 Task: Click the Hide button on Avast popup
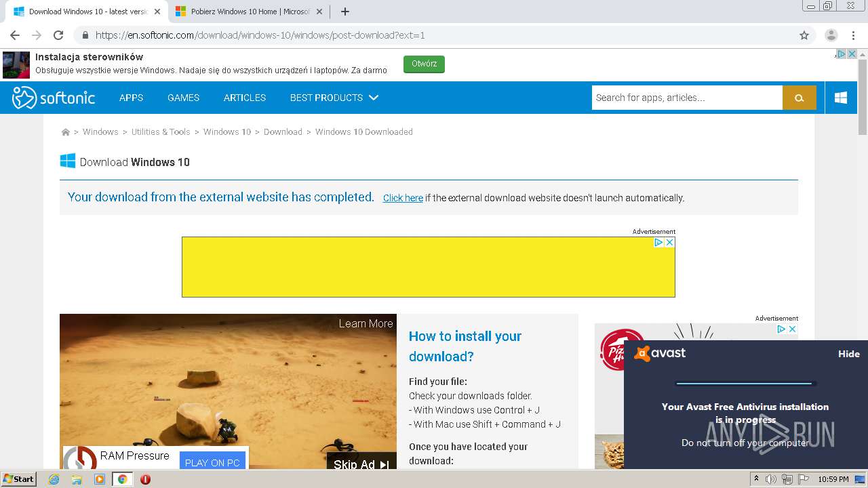tap(848, 354)
